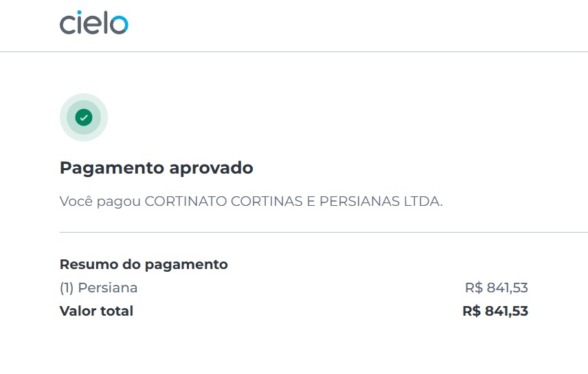This screenshot has height=374, width=588.
Task: Click the word aprovado in the heading
Action: pyautogui.click(x=211, y=168)
